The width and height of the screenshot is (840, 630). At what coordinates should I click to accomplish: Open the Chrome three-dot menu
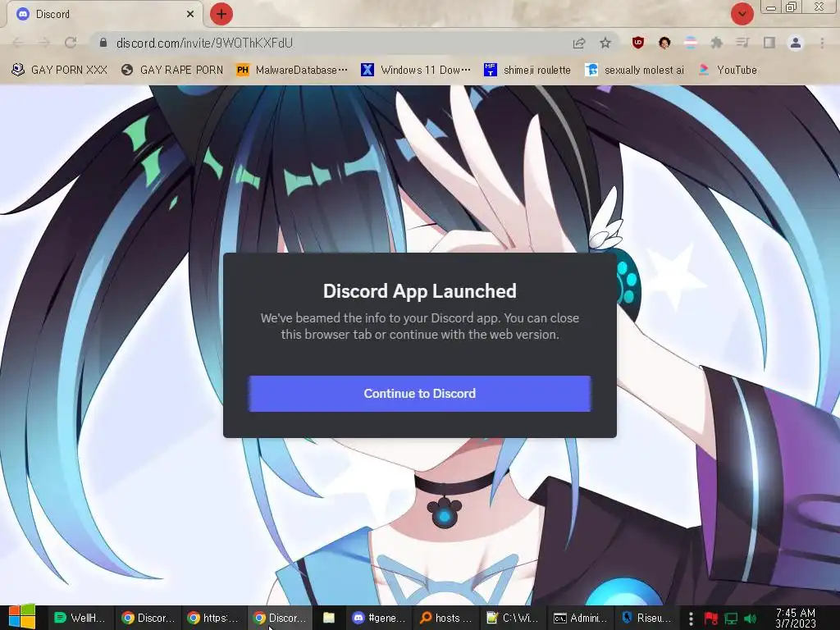pyautogui.click(x=822, y=43)
